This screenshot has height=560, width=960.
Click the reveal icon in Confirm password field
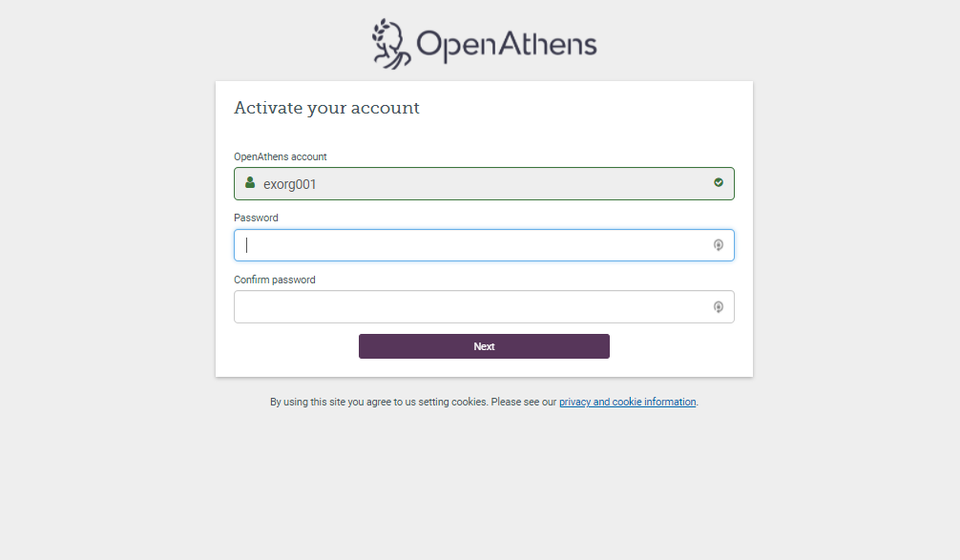pyautogui.click(x=718, y=306)
